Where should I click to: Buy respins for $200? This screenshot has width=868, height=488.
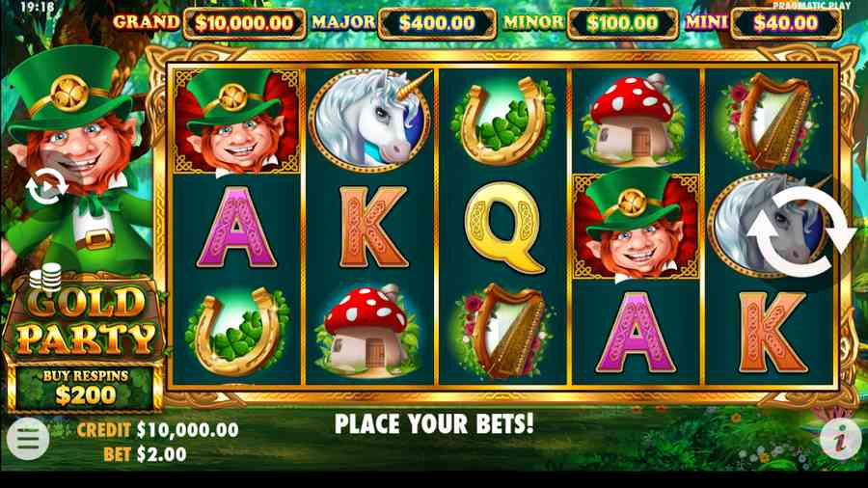click(86, 387)
